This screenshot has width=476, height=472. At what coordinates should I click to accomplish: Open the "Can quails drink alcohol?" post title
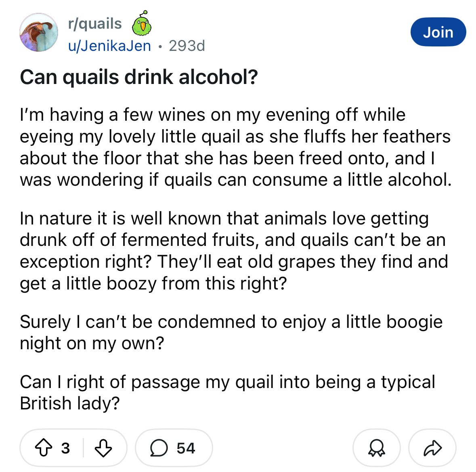138,77
